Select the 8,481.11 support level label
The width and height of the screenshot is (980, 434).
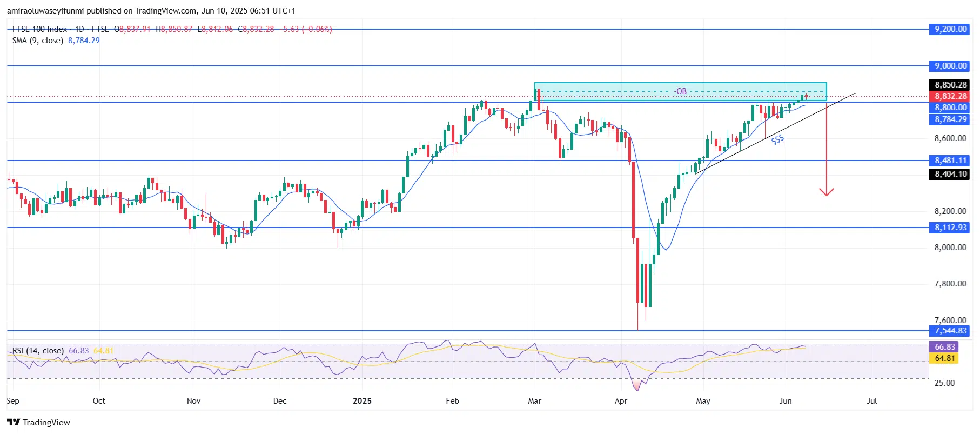[951, 161]
